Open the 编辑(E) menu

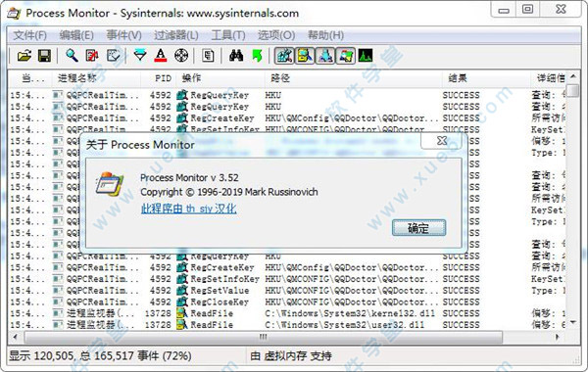[76, 35]
